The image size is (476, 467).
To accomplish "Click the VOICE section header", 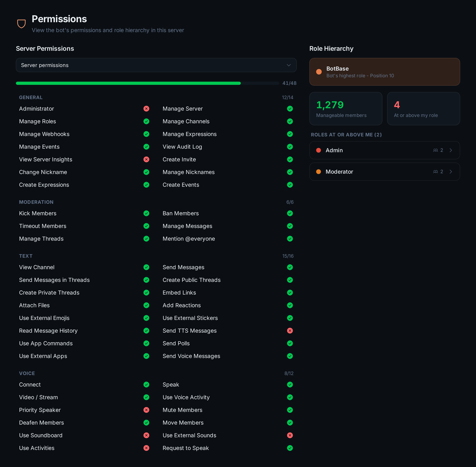I will 27,373.
